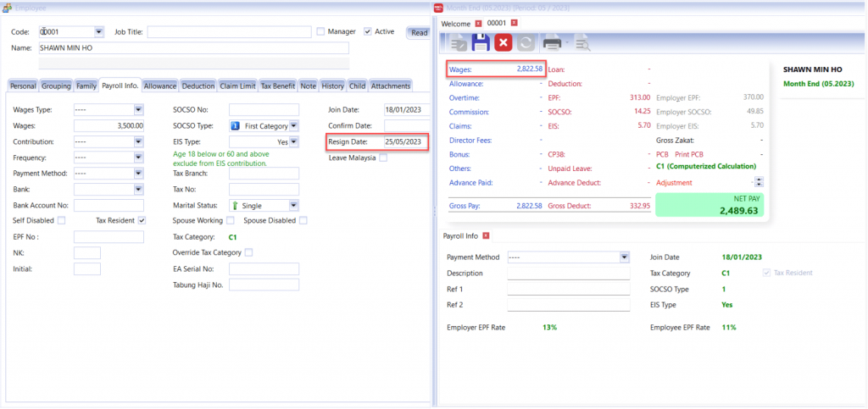
Task: Tick the Spouse Disabled checkbox
Action: tap(303, 220)
